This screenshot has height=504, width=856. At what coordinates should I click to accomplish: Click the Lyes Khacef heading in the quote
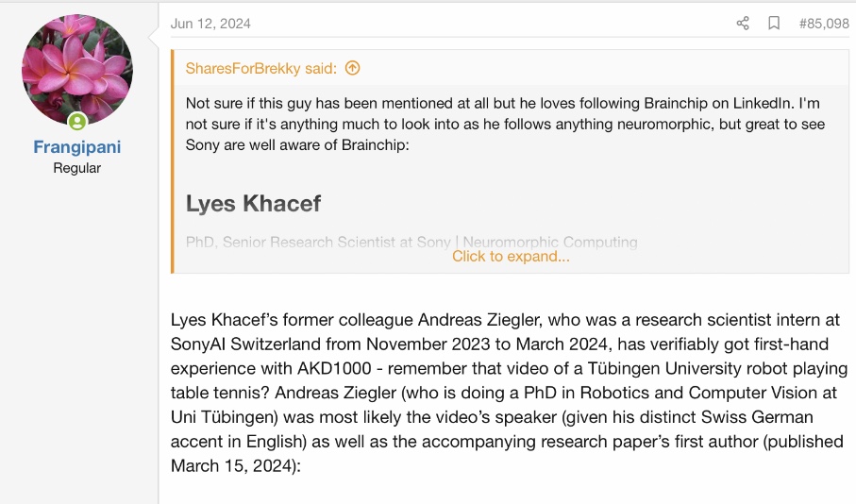coord(253,203)
